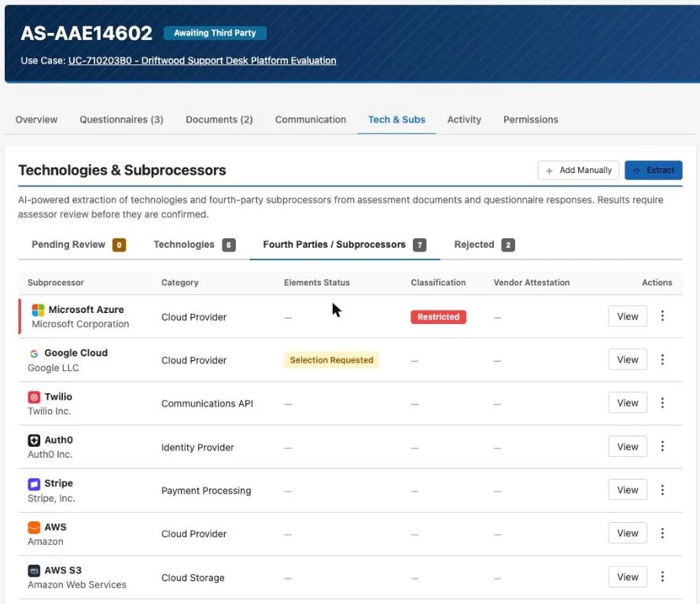Click the Microsoft Azure logo icon
Screen dimensions: 700x604
38,309
